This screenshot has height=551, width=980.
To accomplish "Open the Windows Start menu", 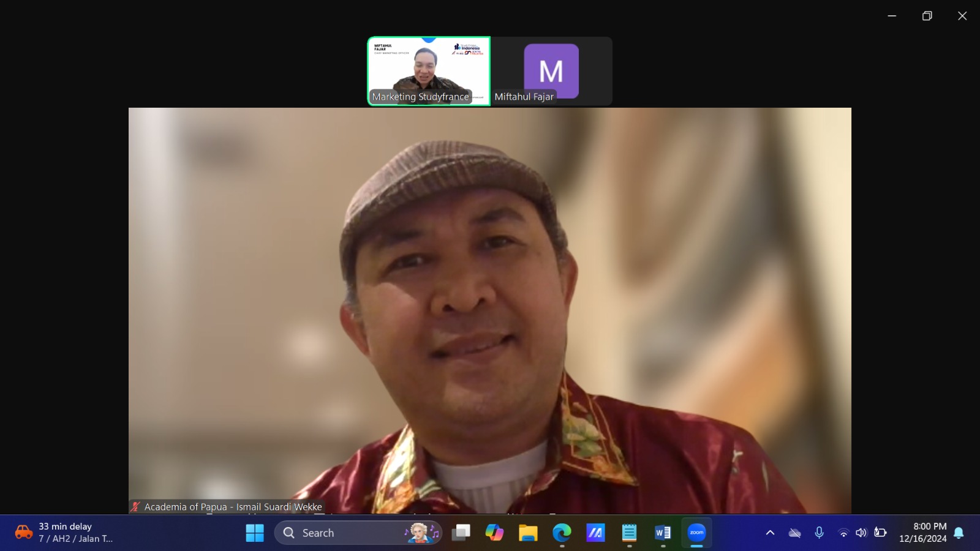I will [255, 533].
